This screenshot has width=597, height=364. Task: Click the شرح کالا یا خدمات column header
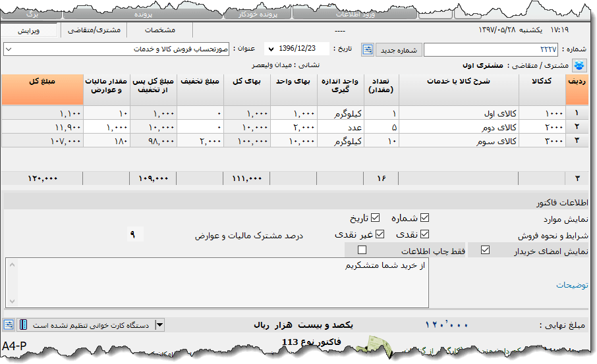pyautogui.click(x=459, y=90)
